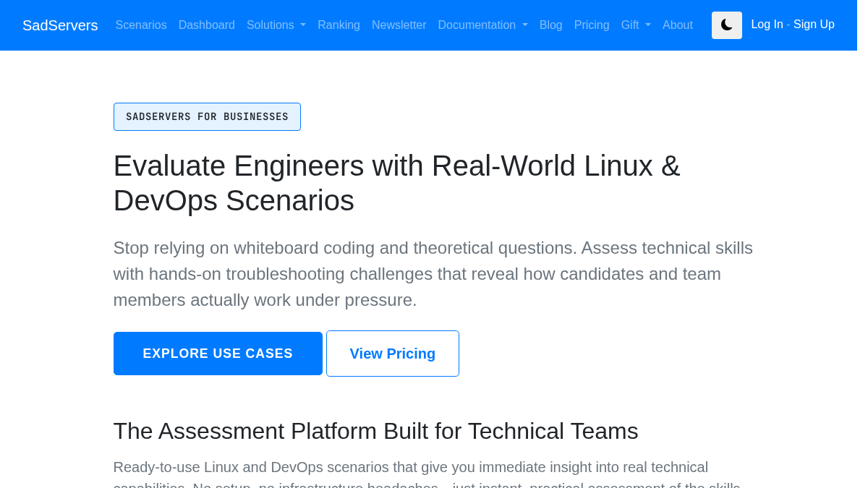Click the Gift caret arrow
Screen dimensions: 868x488
(x=647, y=25)
